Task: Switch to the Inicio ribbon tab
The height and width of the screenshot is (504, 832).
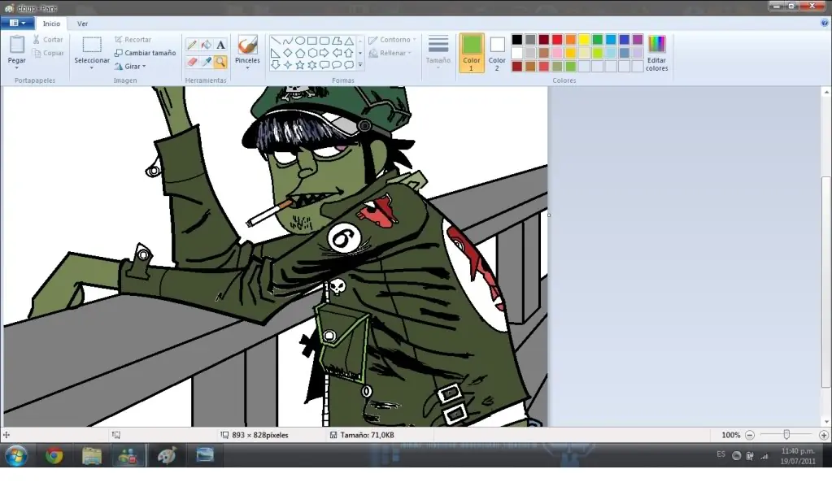Action: pos(51,24)
